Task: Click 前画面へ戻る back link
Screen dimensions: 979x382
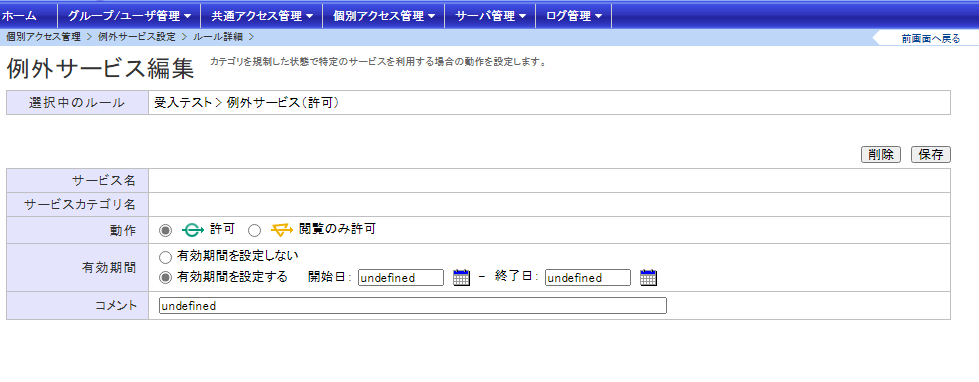Action: [x=931, y=39]
